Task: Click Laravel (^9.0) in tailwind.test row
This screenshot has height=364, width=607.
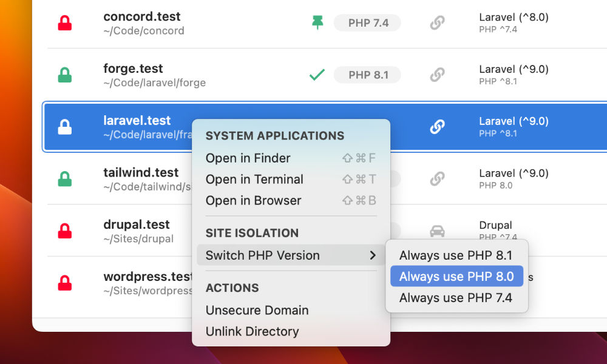Action: [x=514, y=174]
